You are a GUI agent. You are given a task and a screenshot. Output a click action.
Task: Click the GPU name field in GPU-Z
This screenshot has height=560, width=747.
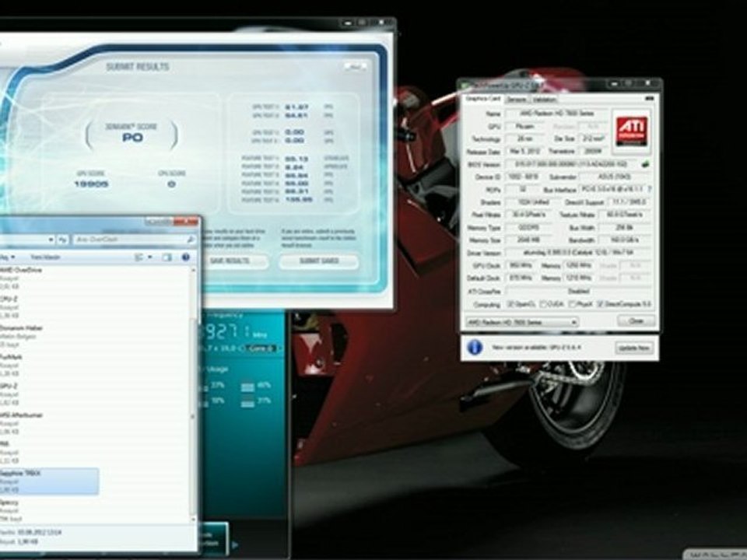556,114
